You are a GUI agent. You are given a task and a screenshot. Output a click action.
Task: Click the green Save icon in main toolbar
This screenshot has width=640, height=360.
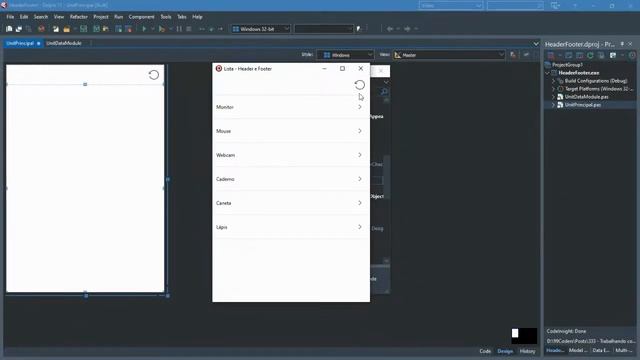(x=84, y=29)
